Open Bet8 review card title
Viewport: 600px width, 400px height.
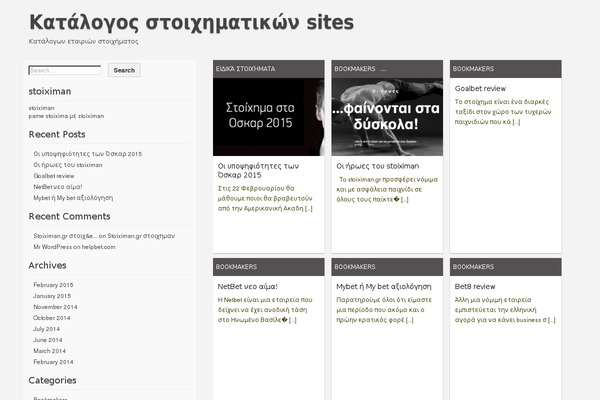tap(475, 287)
